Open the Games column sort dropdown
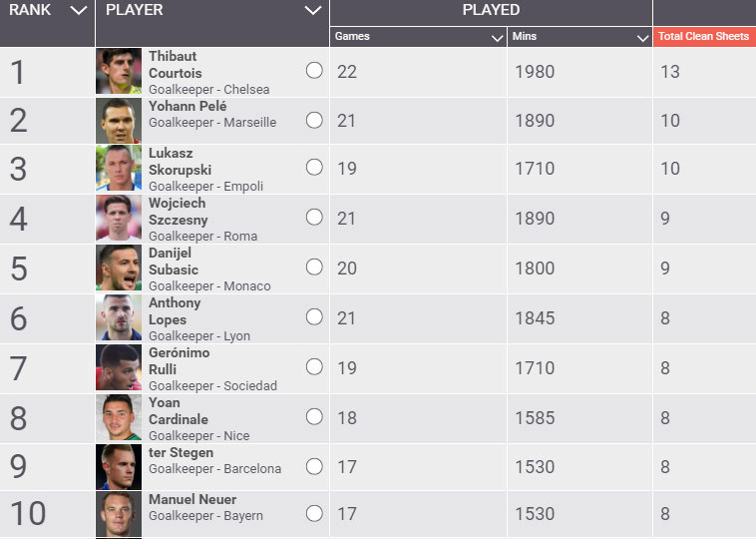The height and width of the screenshot is (539, 756). pos(497,37)
